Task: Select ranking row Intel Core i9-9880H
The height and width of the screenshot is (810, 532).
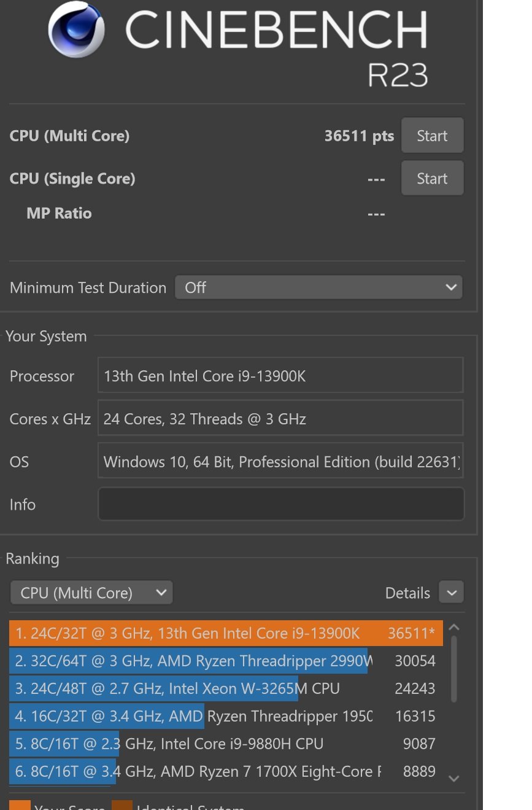Action: tap(226, 744)
